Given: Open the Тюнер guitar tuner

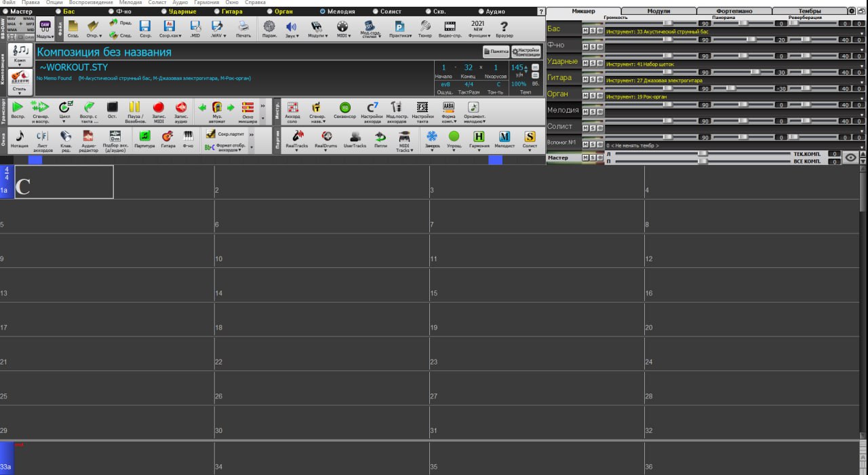Looking at the screenshot, I should tap(425, 28).
